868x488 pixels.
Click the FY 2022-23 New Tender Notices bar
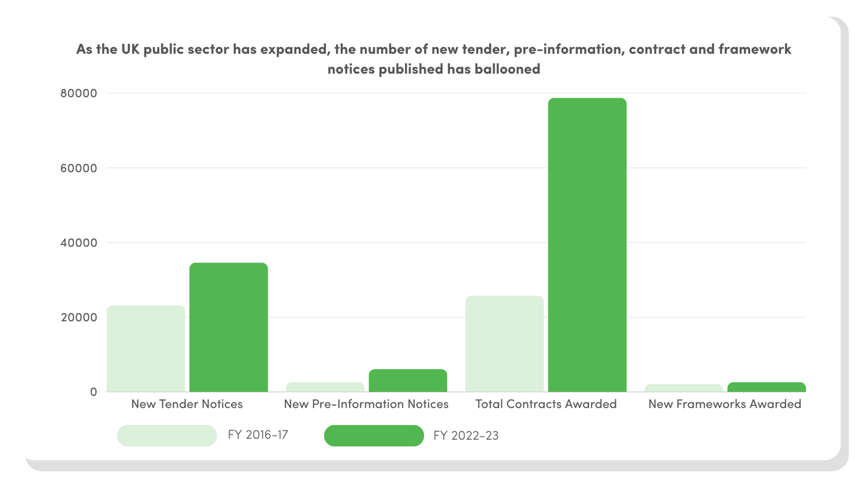click(228, 327)
